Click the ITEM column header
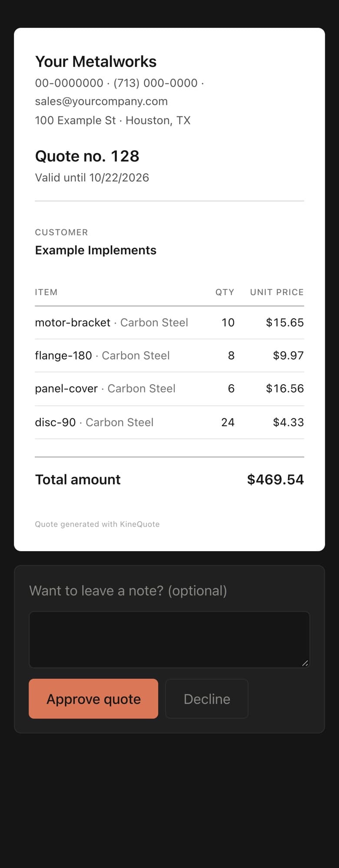Image resolution: width=339 pixels, height=868 pixels. [46, 292]
